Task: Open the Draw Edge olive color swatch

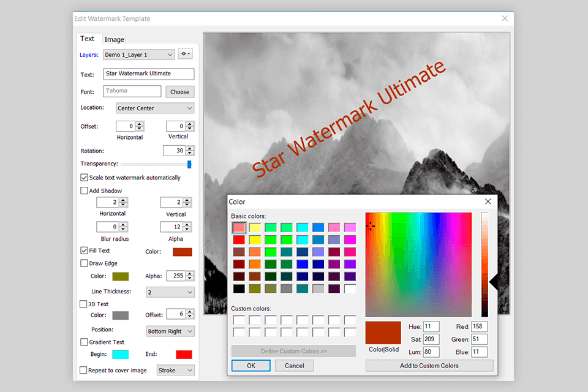Action: (x=121, y=276)
